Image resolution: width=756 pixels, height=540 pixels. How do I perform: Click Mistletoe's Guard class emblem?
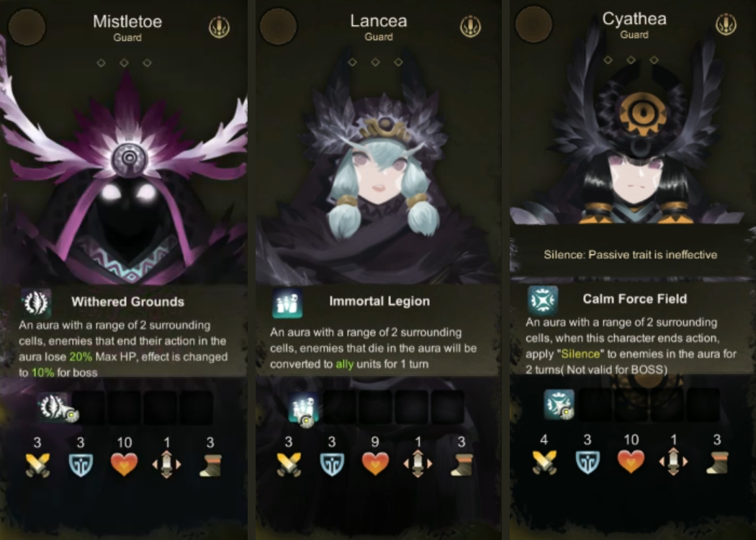(220, 27)
